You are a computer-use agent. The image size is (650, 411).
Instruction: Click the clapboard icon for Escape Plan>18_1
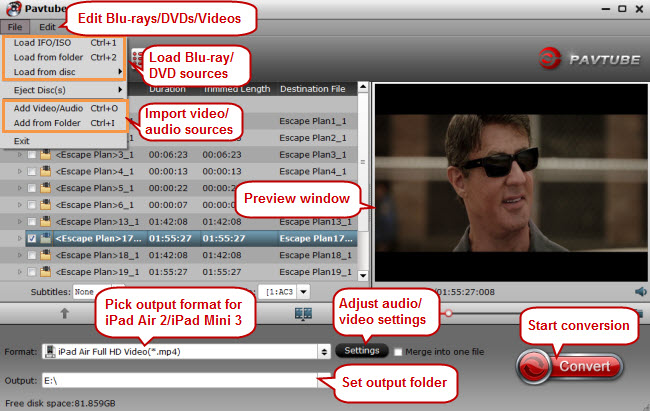[46, 255]
